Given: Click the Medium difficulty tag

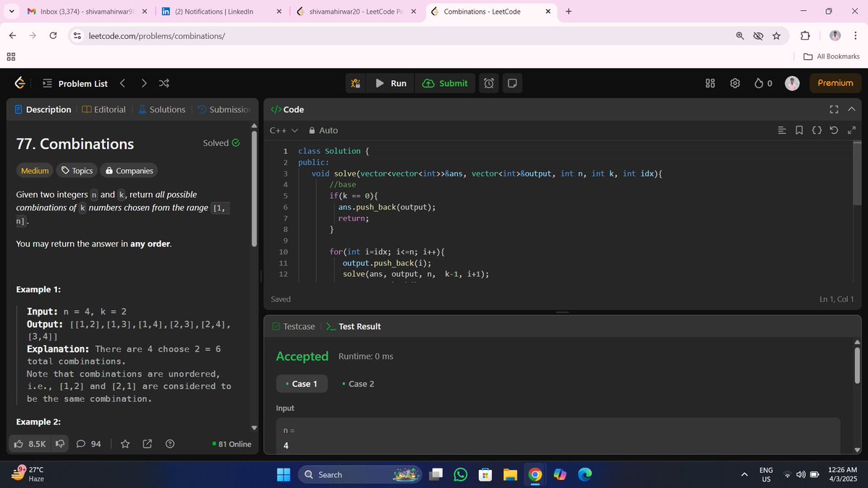Looking at the screenshot, I should pos(35,171).
